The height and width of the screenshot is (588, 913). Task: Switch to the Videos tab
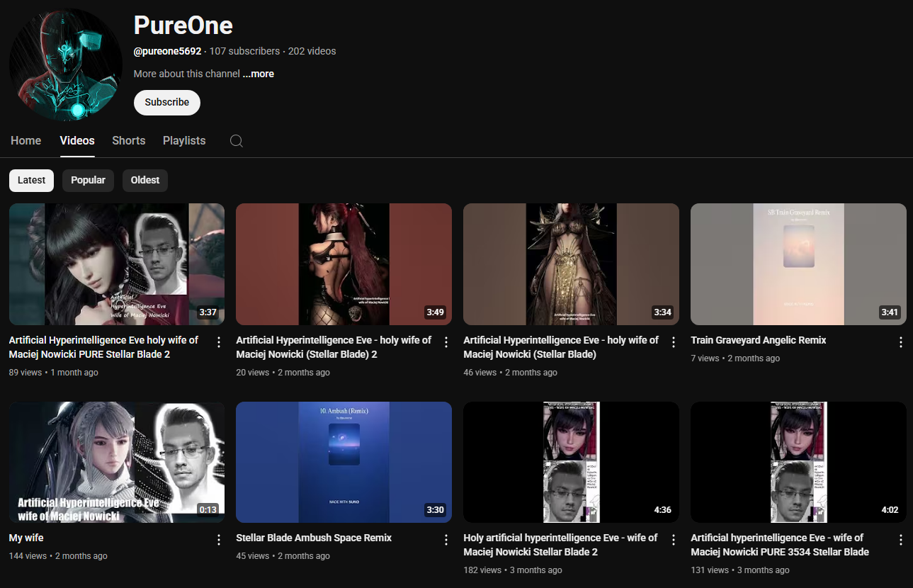[77, 140]
